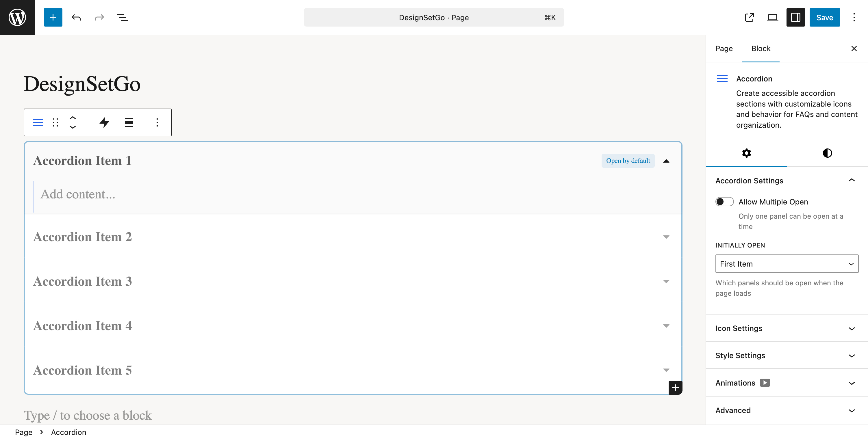This screenshot has width=868, height=439.
Task: Open the three-dot options menu top right
Action: [x=854, y=17]
